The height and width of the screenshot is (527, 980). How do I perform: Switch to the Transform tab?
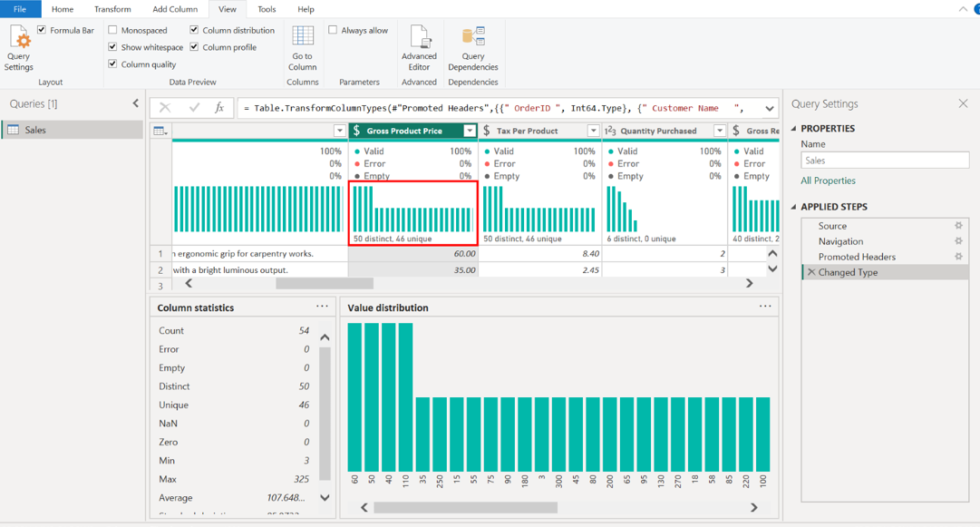click(112, 9)
